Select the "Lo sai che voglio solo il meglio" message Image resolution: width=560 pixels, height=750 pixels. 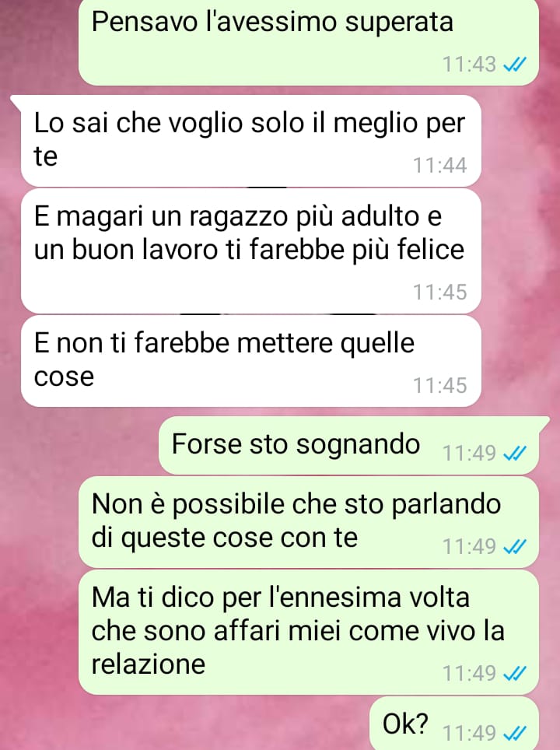tap(250, 141)
